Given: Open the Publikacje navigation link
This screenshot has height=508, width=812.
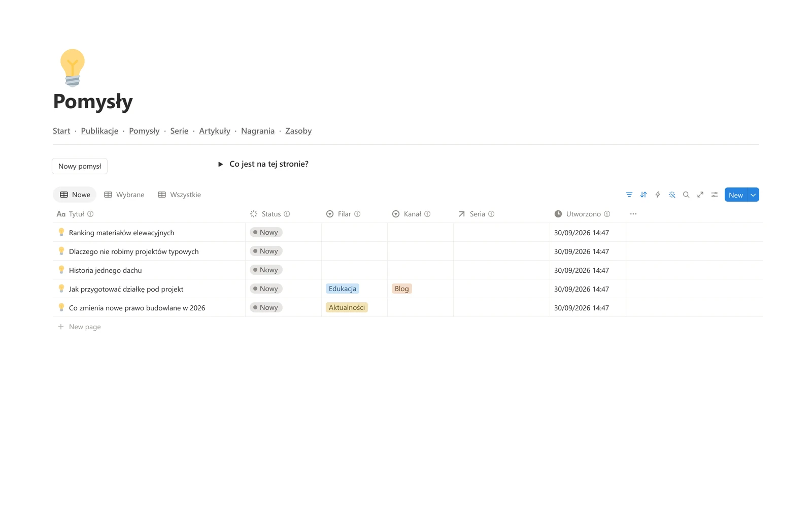Looking at the screenshot, I should 99,131.
